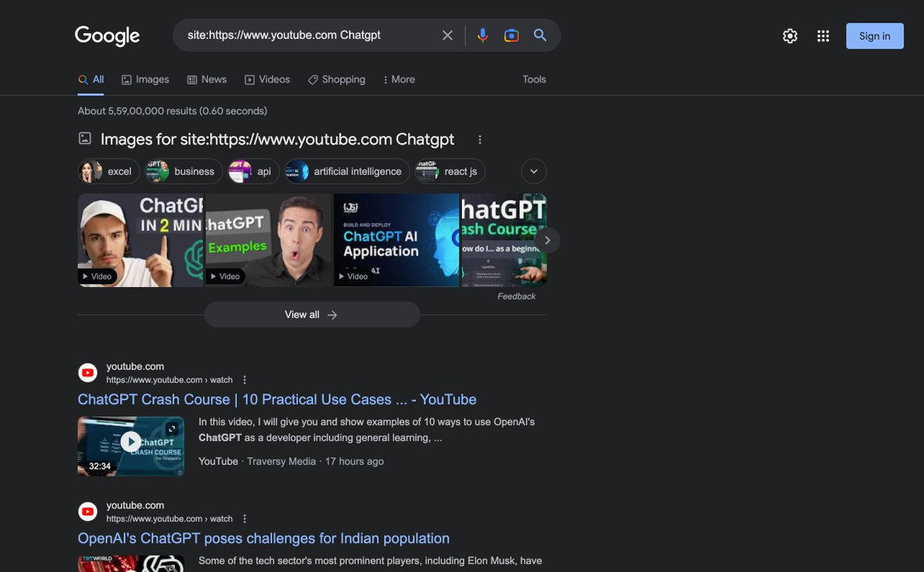
Task: Open the 'ChatGPT in 2 min' video thumbnail
Action: click(140, 240)
